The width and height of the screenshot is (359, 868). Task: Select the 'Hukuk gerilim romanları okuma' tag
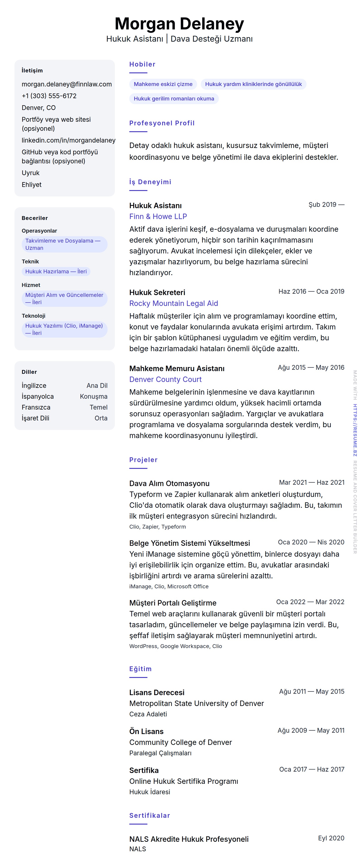[174, 99]
